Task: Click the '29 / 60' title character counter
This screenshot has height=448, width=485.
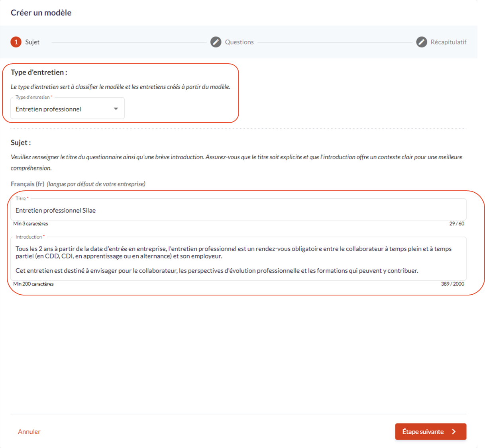Action: [457, 223]
